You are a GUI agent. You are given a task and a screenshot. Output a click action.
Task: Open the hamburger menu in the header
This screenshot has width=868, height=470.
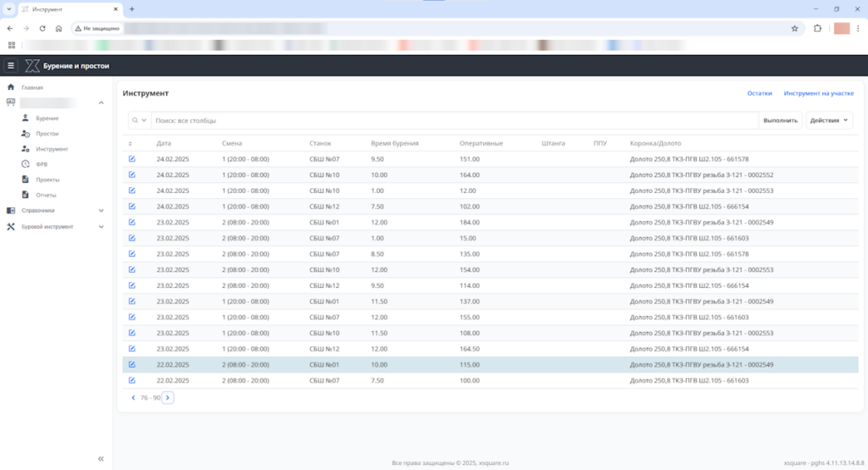[10, 66]
